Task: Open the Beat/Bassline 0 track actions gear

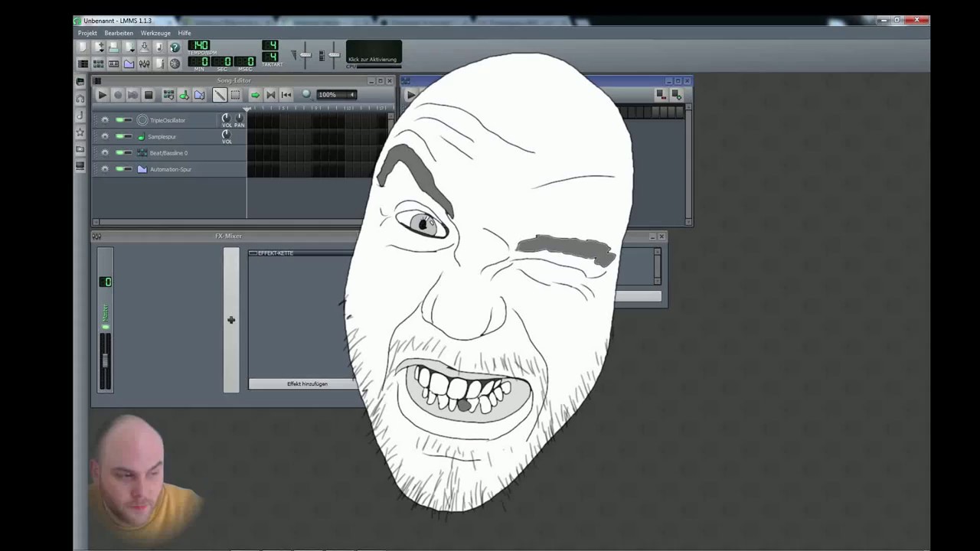Action: pyautogui.click(x=105, y=153)
